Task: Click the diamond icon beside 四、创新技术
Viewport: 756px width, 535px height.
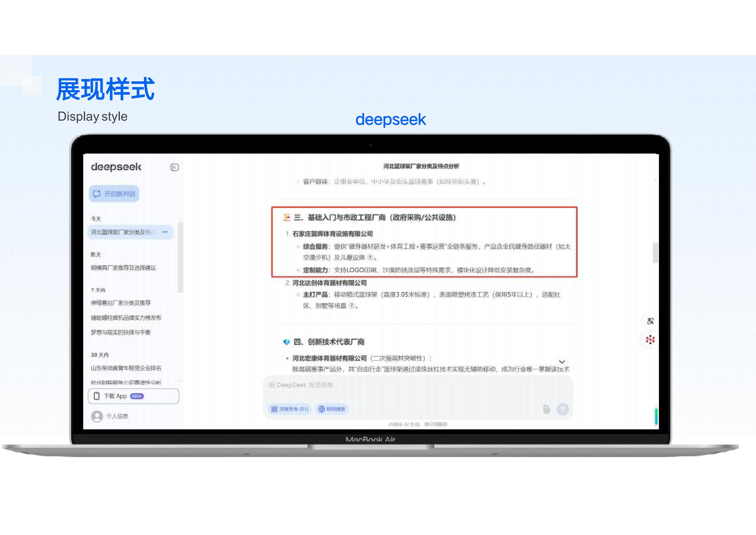Action: pyautogui.click(x=286, y=342)
